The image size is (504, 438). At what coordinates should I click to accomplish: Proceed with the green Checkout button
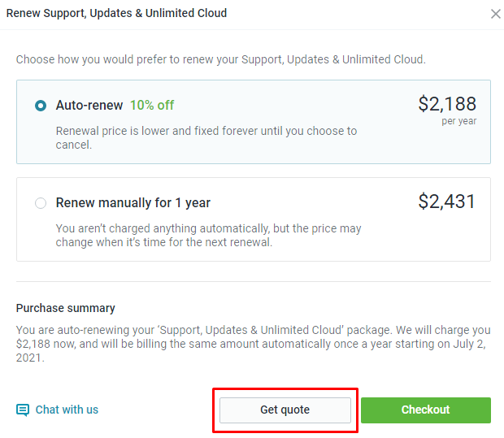coord(426,410)
